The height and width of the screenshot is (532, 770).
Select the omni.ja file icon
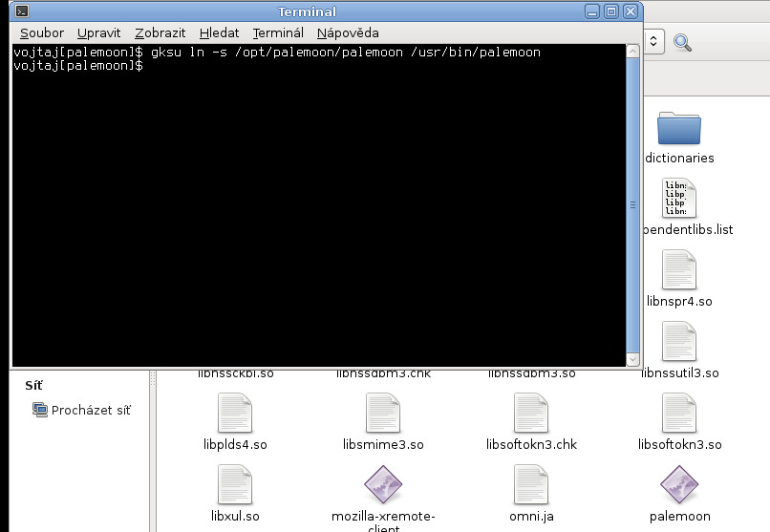531,484
